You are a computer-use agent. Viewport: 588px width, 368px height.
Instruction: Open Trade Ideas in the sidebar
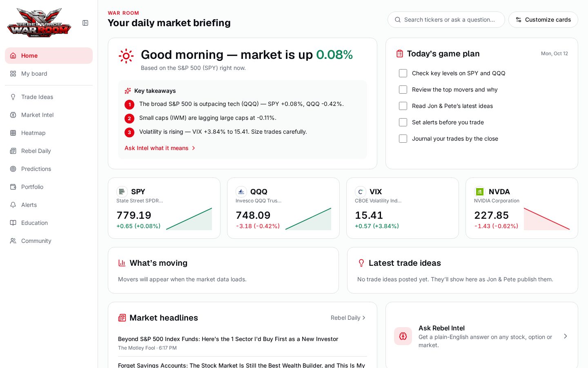(49, 97)
